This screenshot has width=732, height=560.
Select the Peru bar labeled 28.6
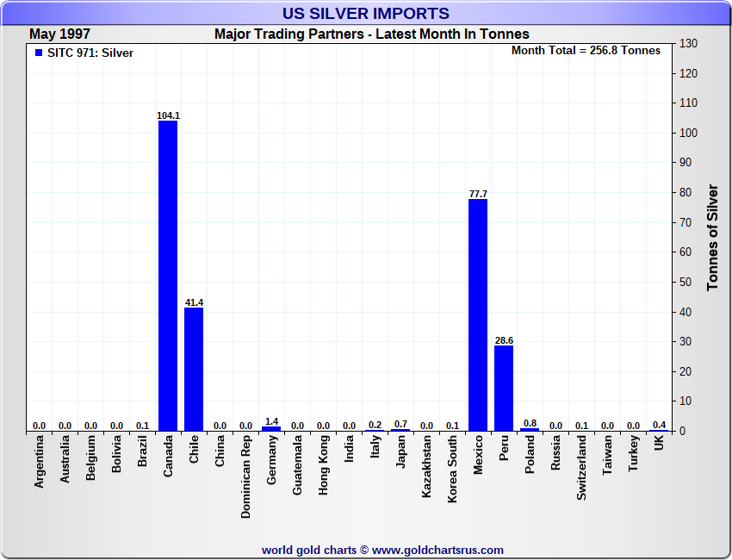coord(504,388)
